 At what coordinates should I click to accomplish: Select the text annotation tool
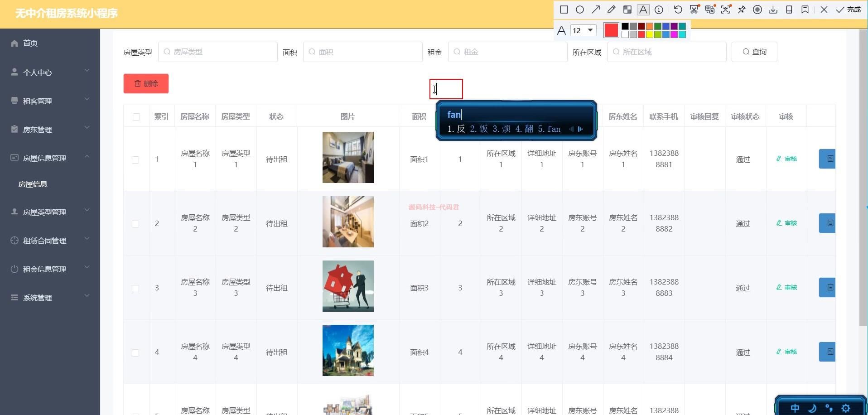click(x=643, y=10)
